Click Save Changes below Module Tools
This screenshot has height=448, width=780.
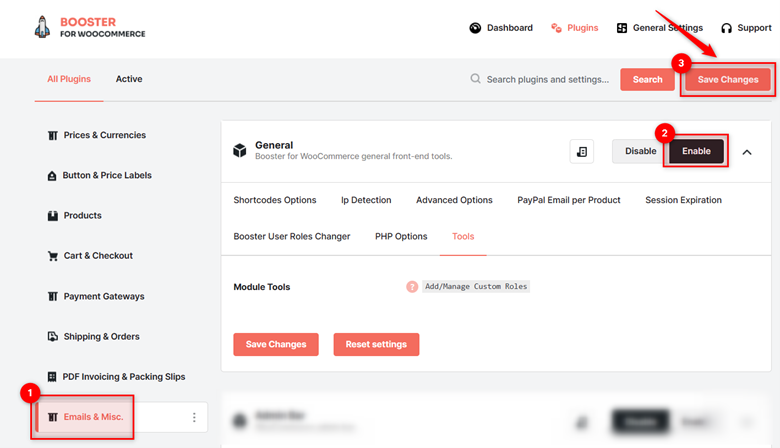coord(276,345)
